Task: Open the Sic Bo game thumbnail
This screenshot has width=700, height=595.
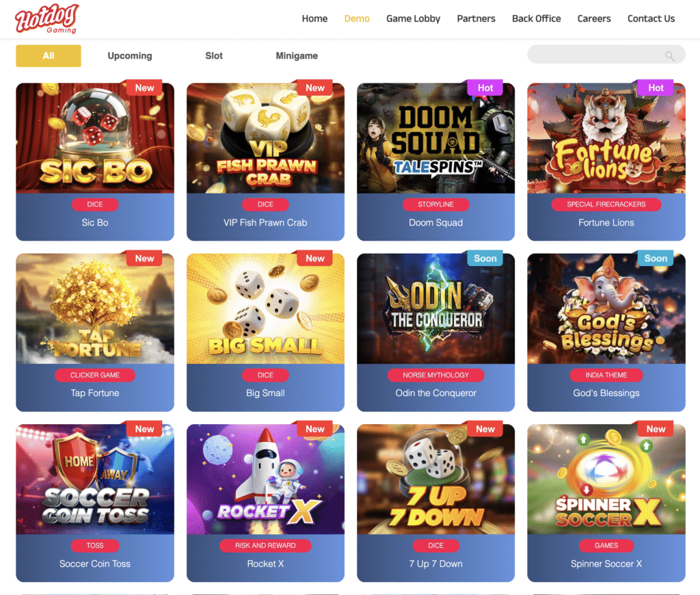Action: [95, 138]
